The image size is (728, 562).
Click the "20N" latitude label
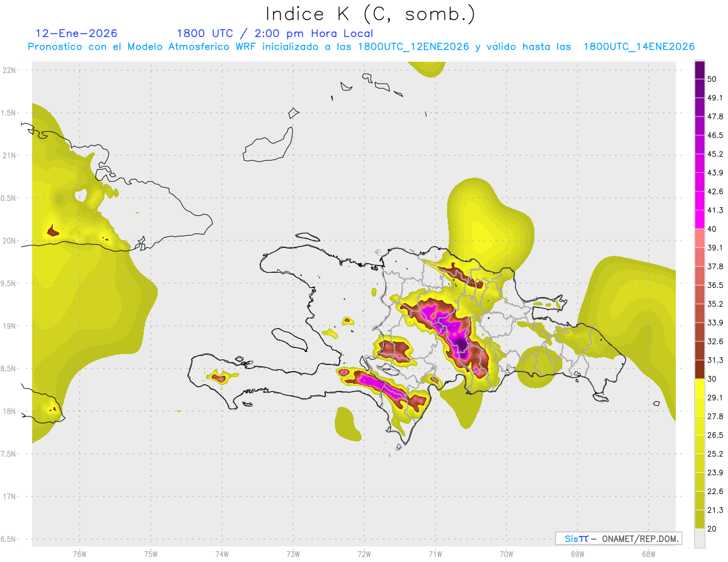coord(9,241)
